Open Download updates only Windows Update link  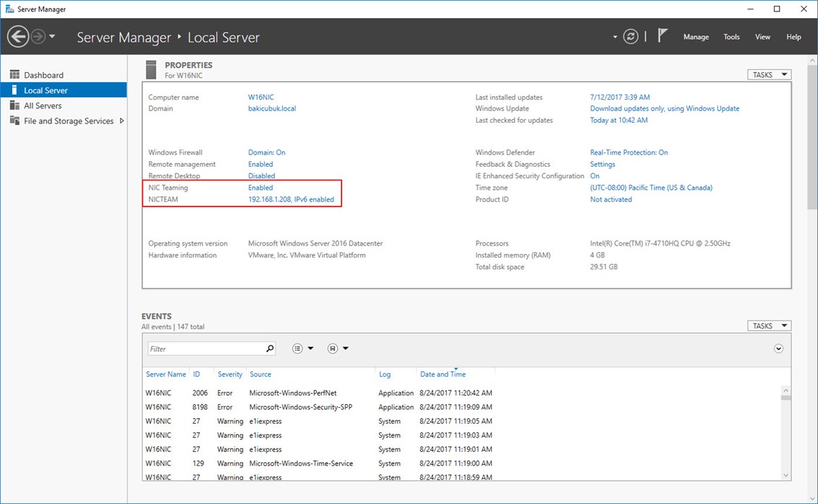tap(665, 108)
